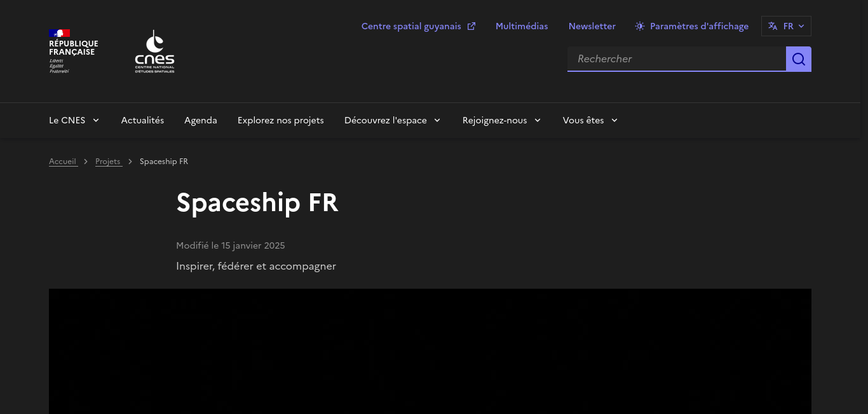Expand the Découvrez l'espace menu
The width and height of the screenshot is (868, 414).
coord(393,120)
